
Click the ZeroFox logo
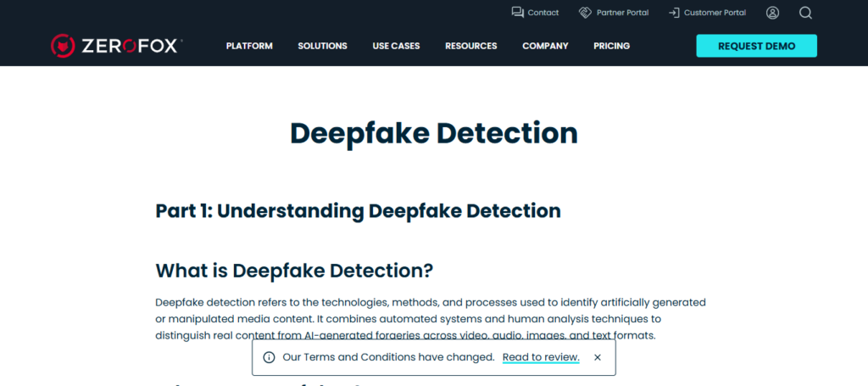click(x=116, y=46)
